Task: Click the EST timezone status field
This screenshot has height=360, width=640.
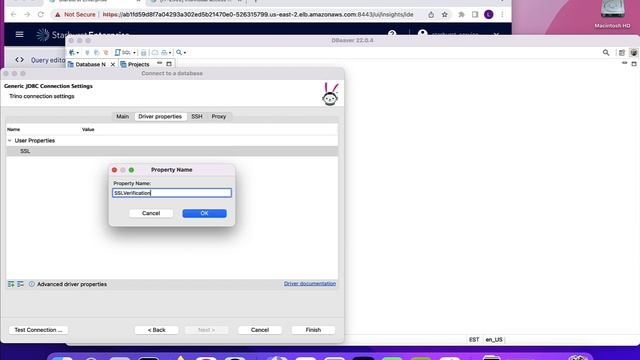Action: click(474, 340)
